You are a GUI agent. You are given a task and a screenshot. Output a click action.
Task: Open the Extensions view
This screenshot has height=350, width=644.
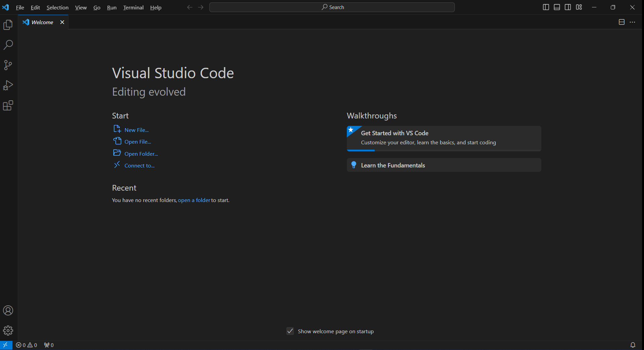(x=8, y=106)
